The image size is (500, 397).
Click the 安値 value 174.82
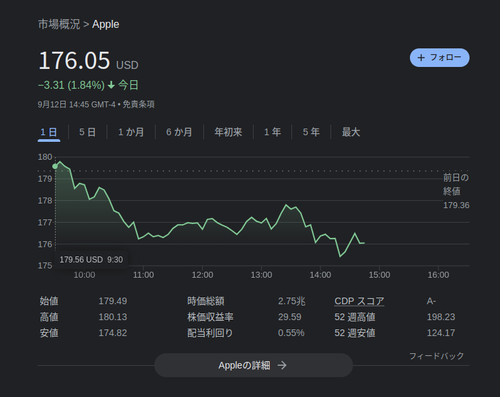[x=113, y=333]
